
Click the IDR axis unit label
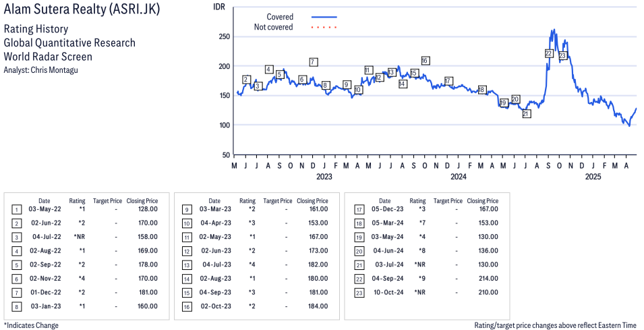point(219,7)
